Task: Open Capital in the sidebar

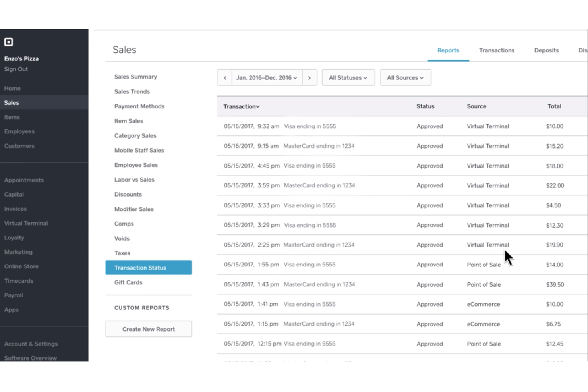Action: point(14,194)
